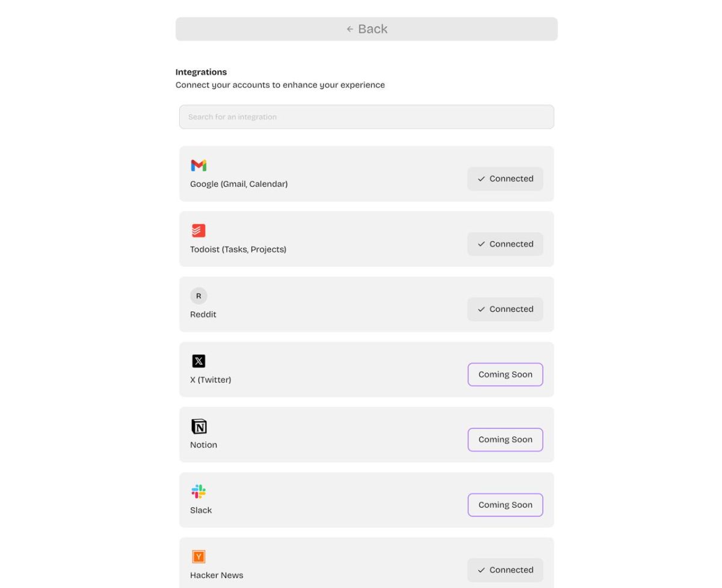The image size is (722, 588).
Task: Click the Notion logo icon
Action: tap(199, 426)
